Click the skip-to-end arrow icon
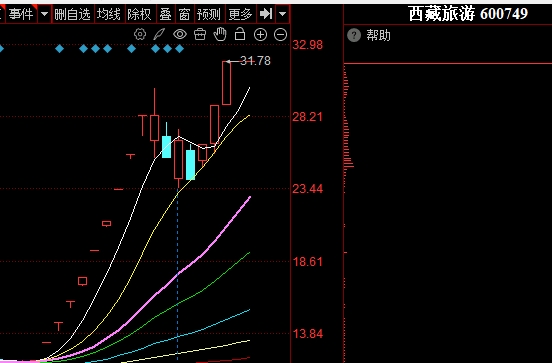The width and height of the screenshot is (552, 363). point(266,14)
